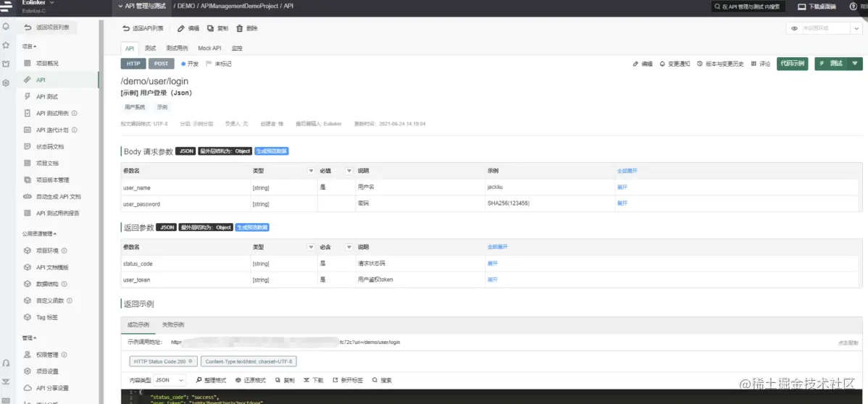This screenshot has height=404, width=868.
Task: Open 类型 filter in Body request table
Action: click(x=311, y=171)
